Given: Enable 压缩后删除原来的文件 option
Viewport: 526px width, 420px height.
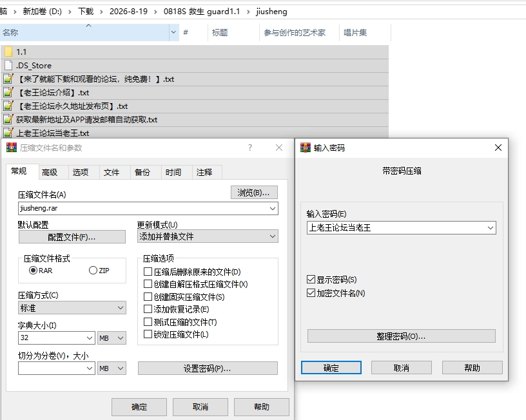Looking at the screenshot, I should point(148,271).
